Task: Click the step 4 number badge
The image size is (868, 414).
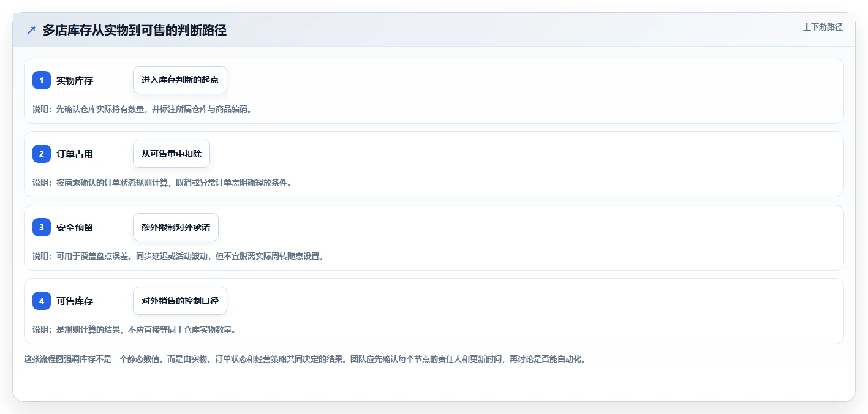Action: click(42, 301)
